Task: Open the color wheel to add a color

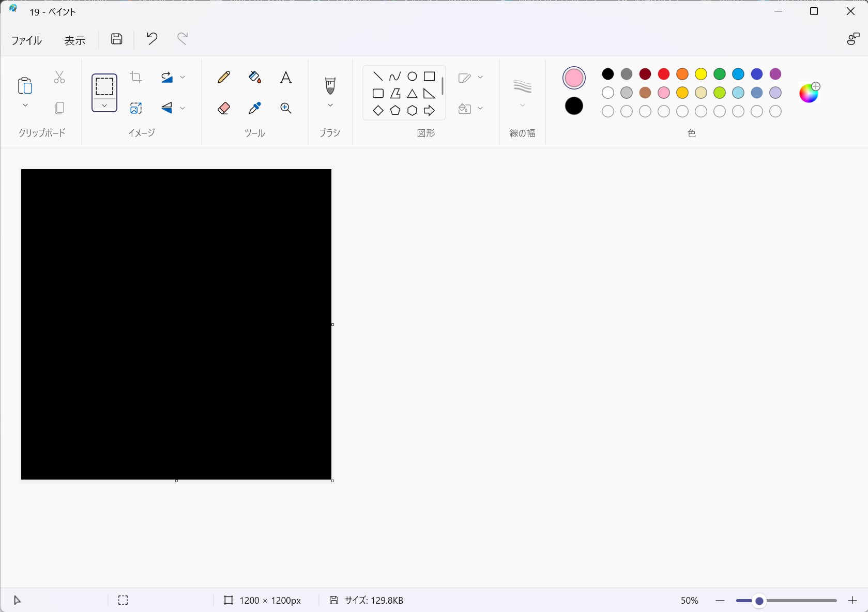Action: [809, 93]
